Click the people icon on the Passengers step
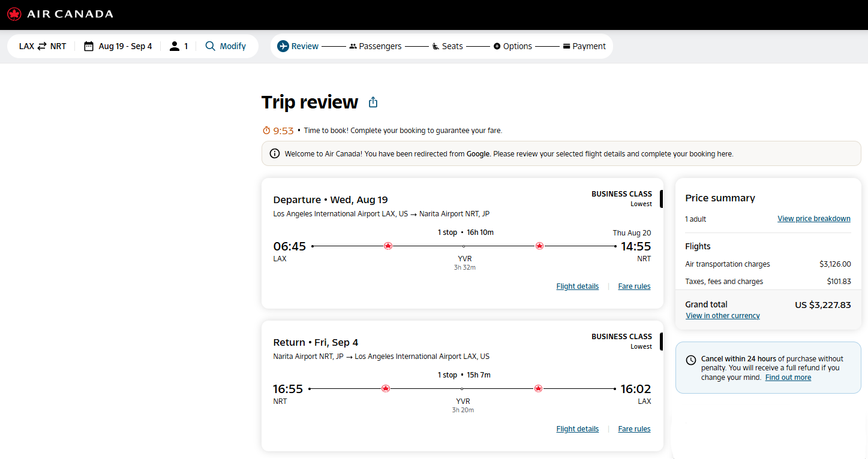The image size is (868, 459). 353,46
